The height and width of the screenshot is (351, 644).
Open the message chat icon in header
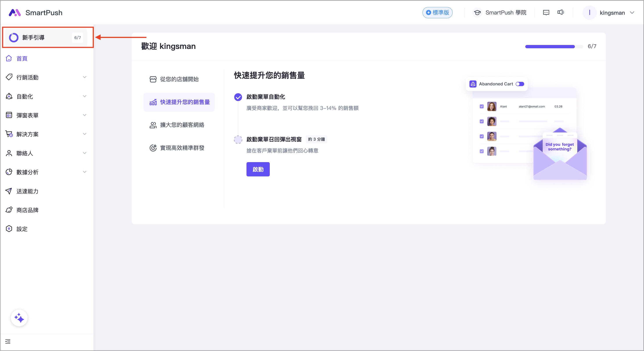pyautogui.click(x=546, y=13)
